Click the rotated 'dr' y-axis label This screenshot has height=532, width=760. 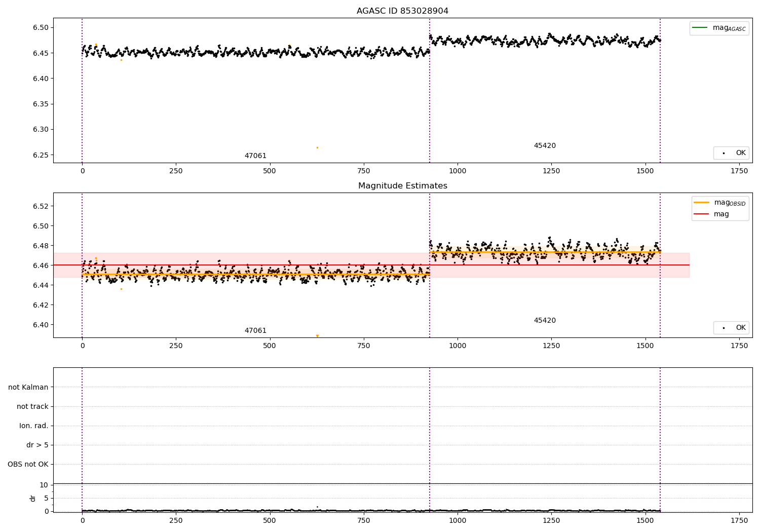tap(32, 498)
